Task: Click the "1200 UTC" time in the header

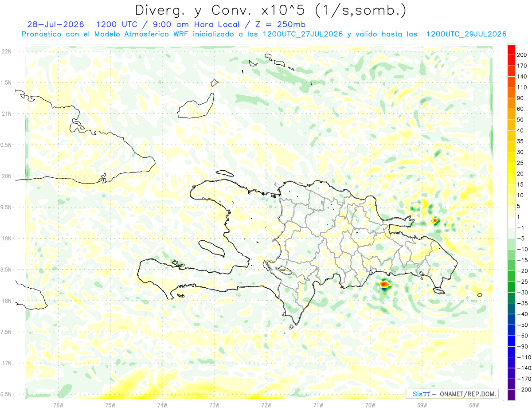Action: [118, 24]
